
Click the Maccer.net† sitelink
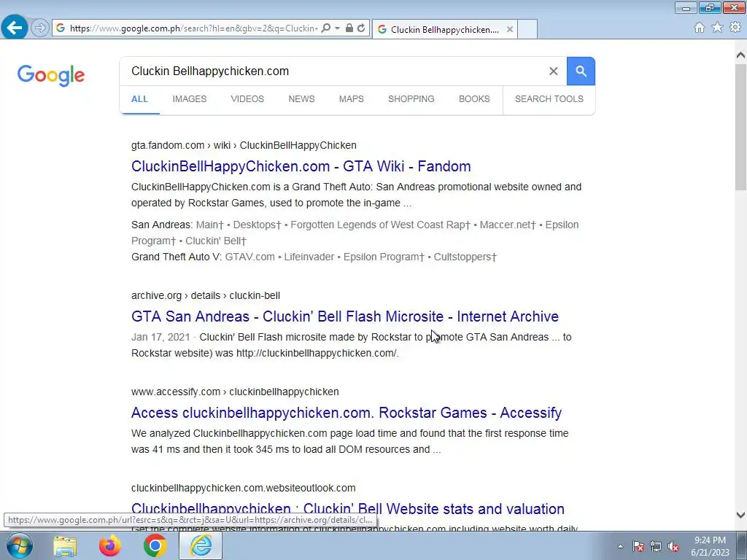pos(508,225)
